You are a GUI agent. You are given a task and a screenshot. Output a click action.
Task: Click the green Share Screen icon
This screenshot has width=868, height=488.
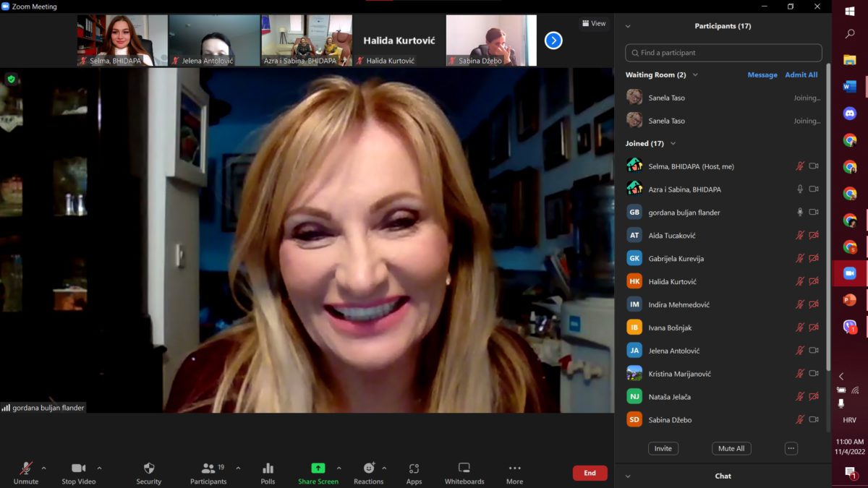[x=318, y=468]
